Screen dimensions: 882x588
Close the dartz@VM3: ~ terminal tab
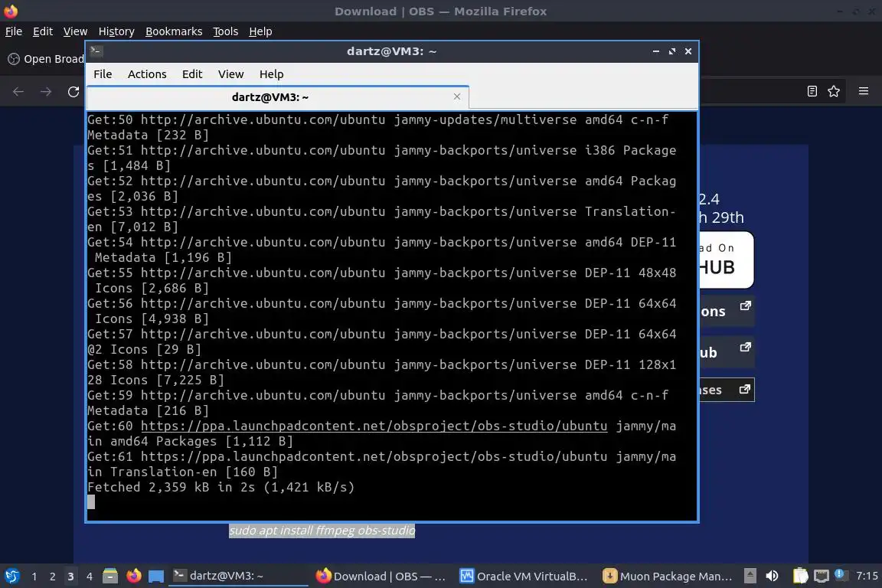[457, 96]
